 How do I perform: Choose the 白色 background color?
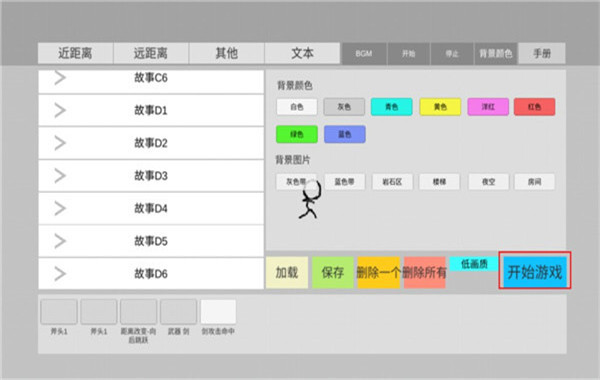pyautogui.click(x=297, y=107)
